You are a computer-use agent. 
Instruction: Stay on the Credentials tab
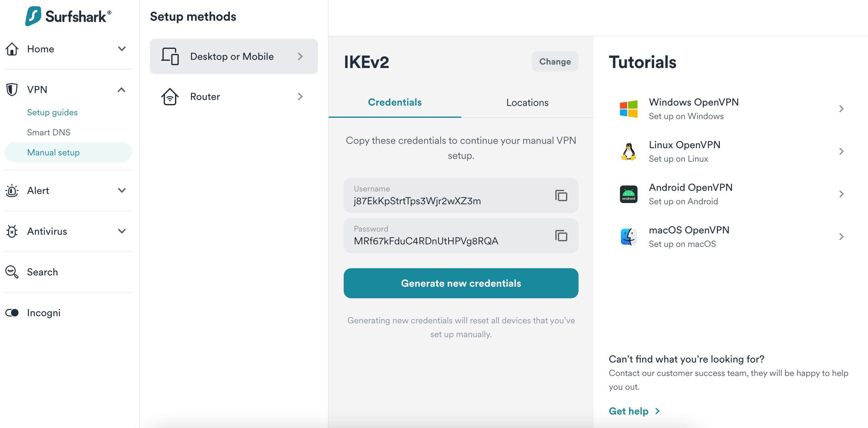(394, 102)
